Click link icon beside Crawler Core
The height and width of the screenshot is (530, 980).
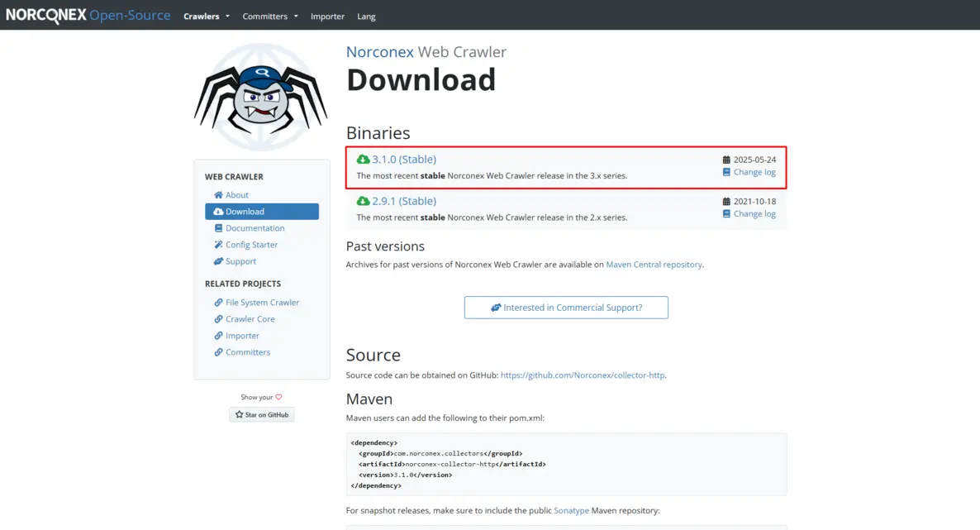click(218, 319)
